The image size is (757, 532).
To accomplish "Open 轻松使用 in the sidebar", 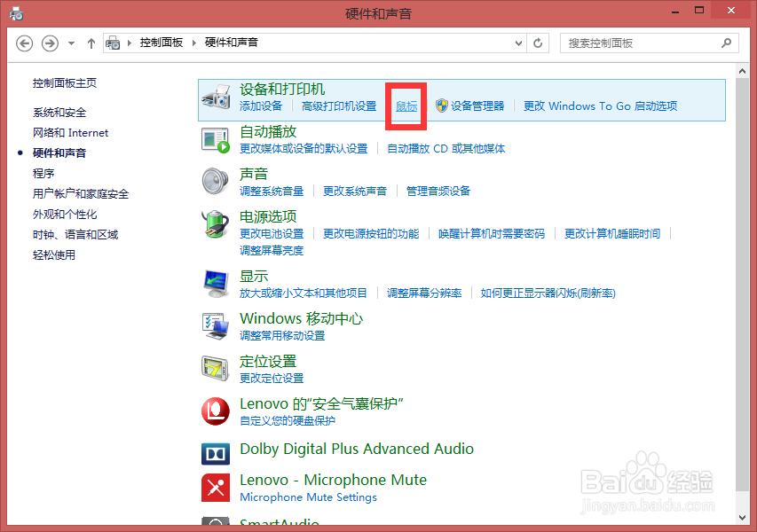I will tap(54, 254).
